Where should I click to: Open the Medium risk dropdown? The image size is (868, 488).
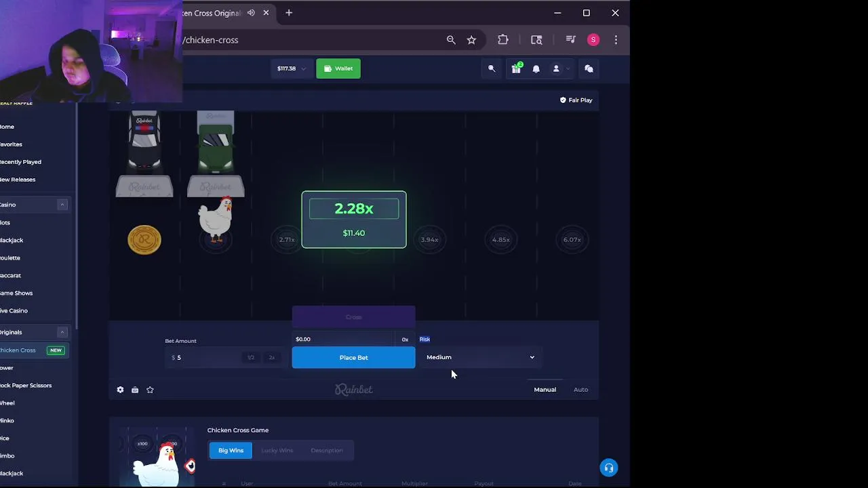[x=479, y=357]
